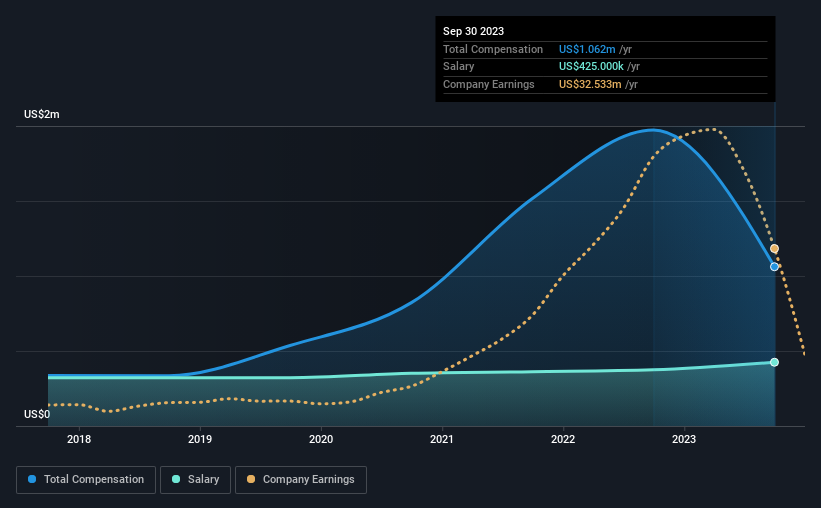
Task: Toggle the Total Compensation legend button
Action: (x=86, y=480)
